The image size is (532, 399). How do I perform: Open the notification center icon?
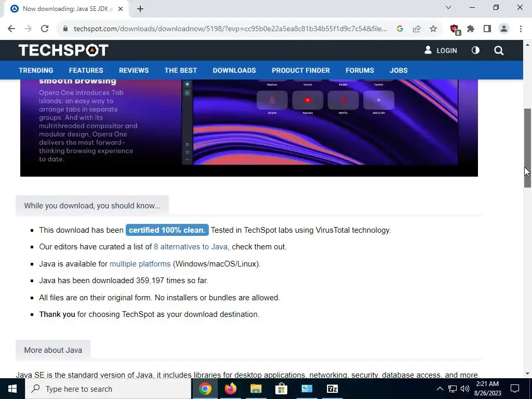(515, 389)
